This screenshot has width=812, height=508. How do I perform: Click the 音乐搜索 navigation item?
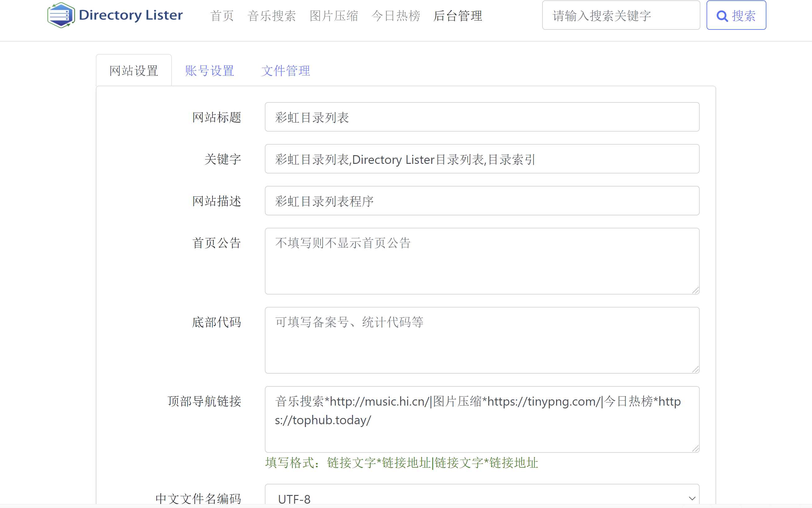click(x=270, y=16)
